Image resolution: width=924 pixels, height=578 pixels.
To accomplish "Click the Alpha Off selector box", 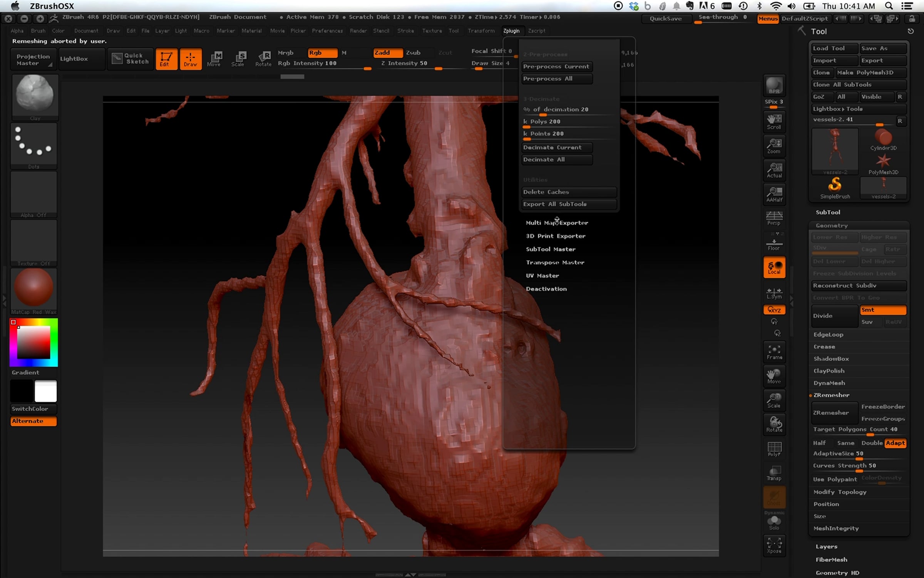I will tap(34, 194).
